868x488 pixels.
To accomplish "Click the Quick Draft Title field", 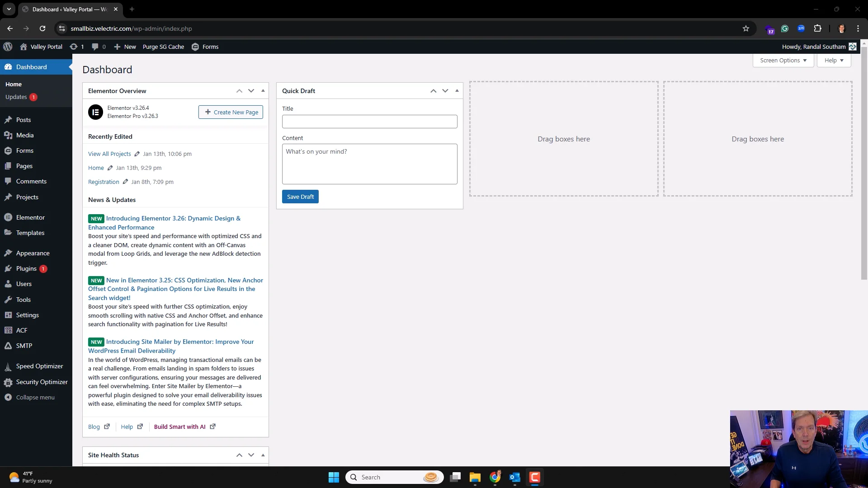I will click(369, 122).
